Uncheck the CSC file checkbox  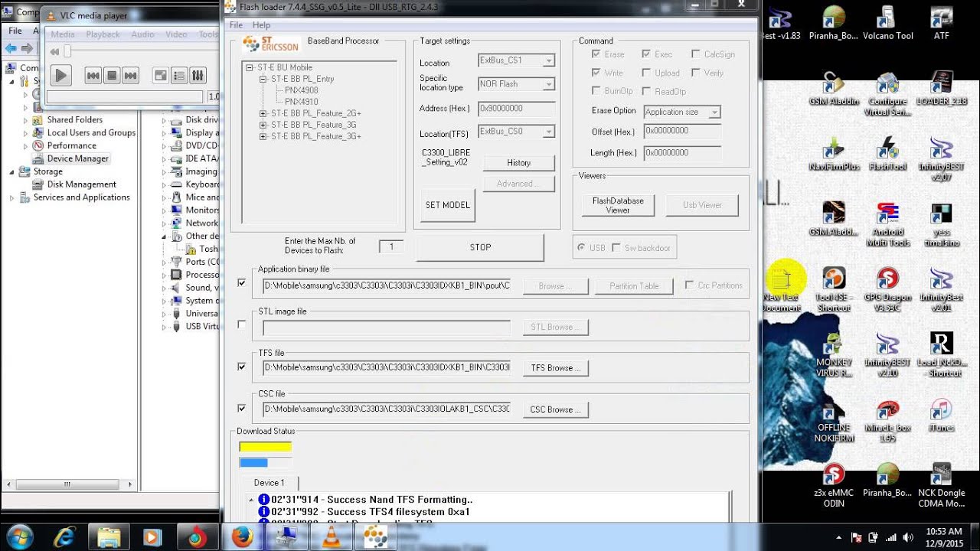tap(242, 409)
